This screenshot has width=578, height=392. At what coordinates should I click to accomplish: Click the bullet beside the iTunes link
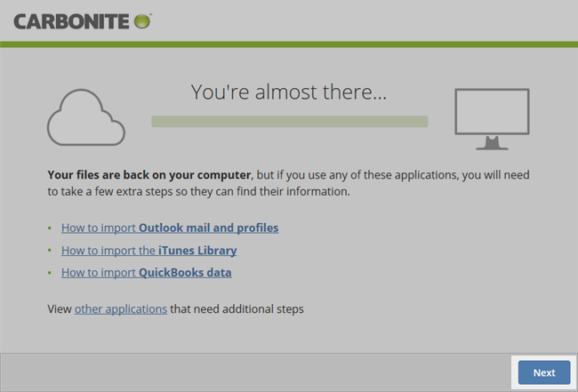coord(50,251)
